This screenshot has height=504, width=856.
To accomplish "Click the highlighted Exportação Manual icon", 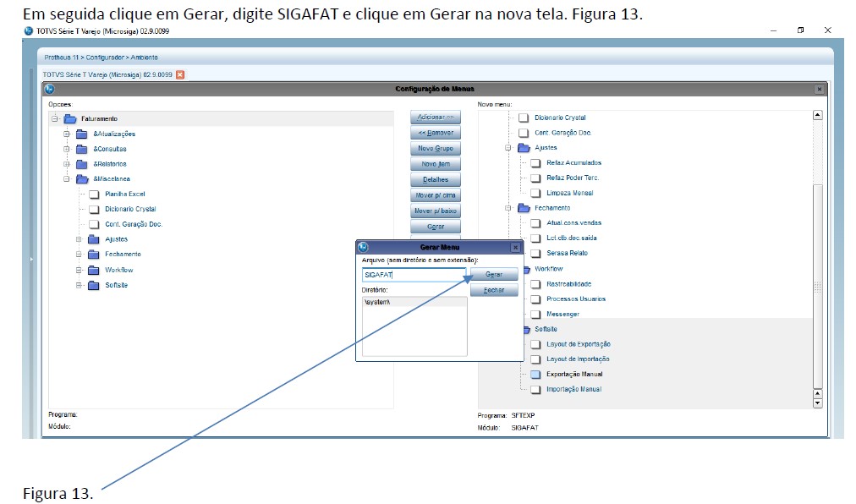I will coord(535,374).
